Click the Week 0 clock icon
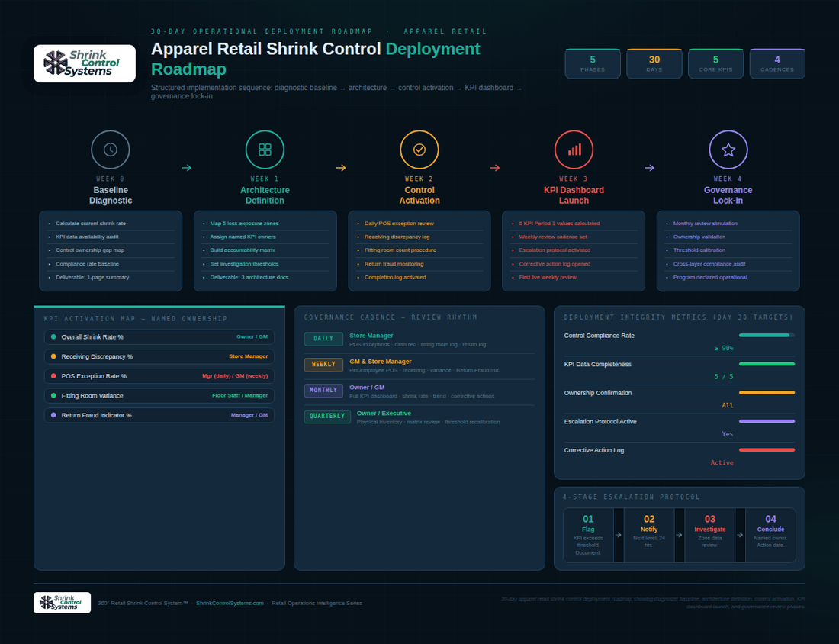The image size is (839, 644). tap(111, 150)
